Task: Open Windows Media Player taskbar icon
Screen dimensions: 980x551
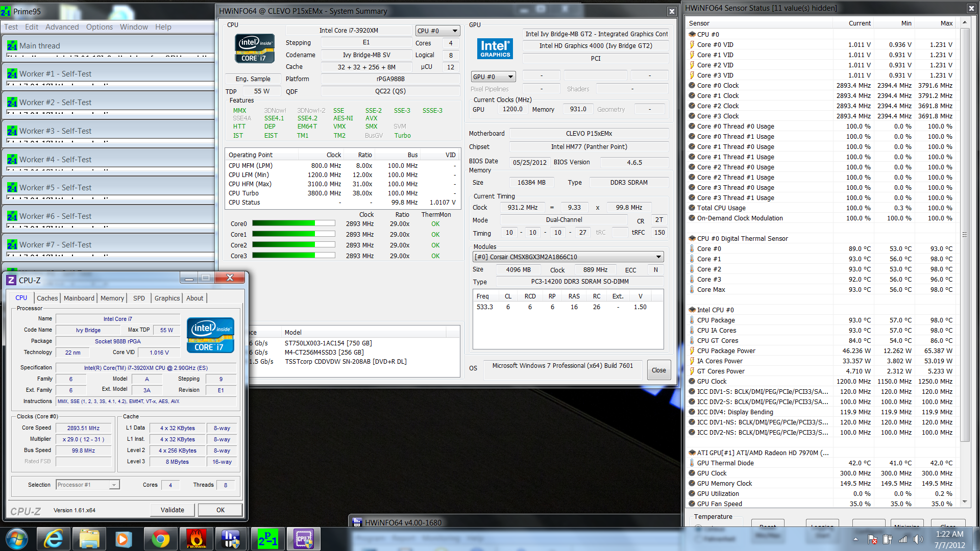Action: (124, 539)
